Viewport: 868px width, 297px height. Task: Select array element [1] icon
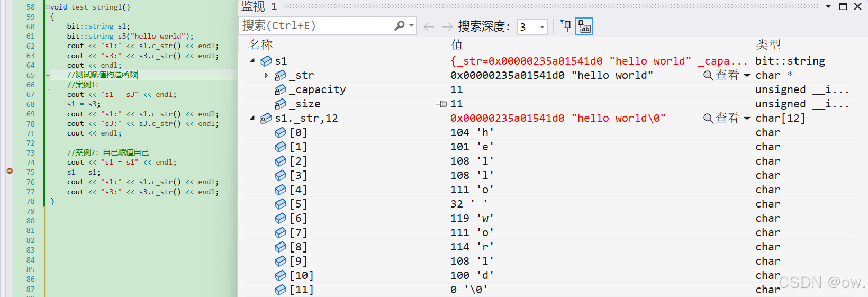[281, 147]
